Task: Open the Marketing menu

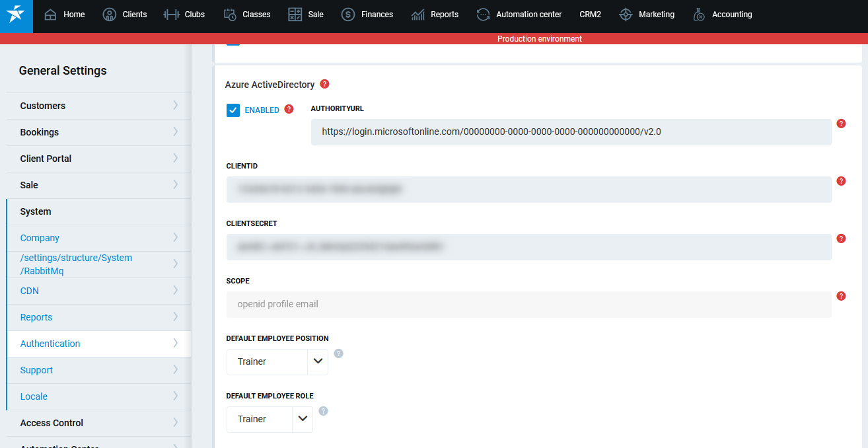Action: point(647,15)
